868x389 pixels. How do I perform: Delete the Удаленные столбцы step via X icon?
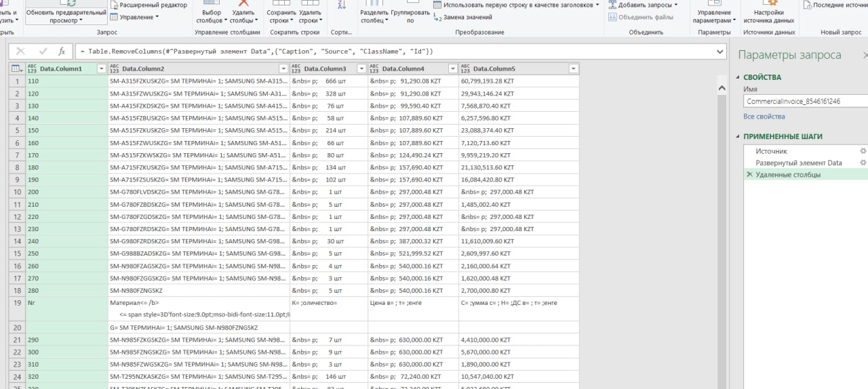pyautogui.click(x=749, y=174)
